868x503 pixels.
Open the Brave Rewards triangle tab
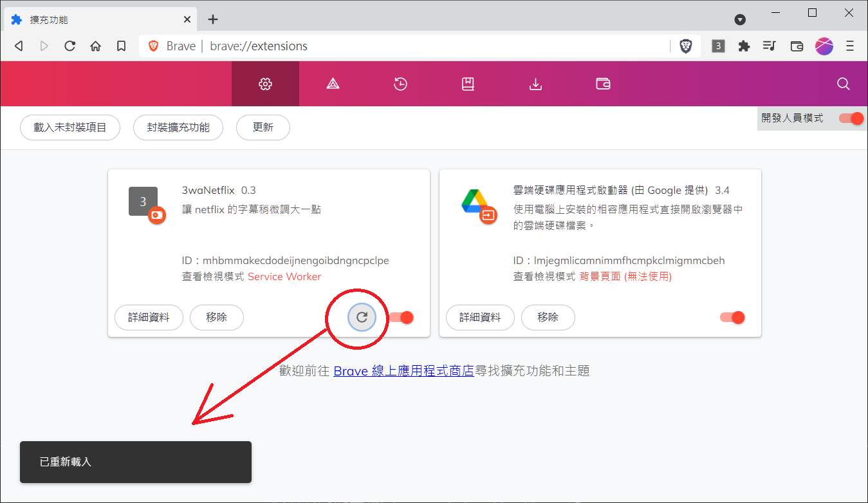pyautogui.click(x=333, y=84)
